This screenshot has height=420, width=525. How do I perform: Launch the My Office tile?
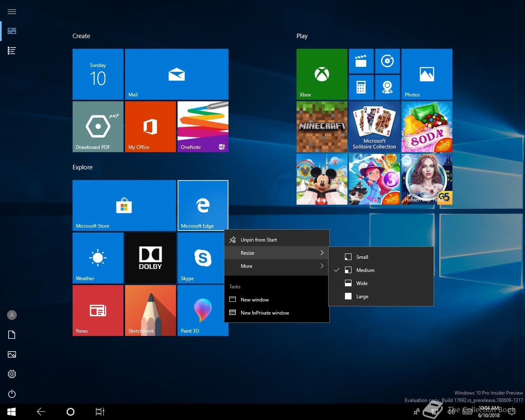click(x=151, y=127)
